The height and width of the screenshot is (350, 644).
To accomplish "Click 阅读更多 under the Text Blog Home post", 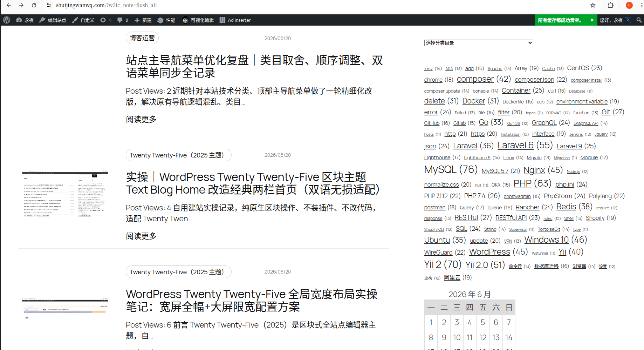I will 141,236.
